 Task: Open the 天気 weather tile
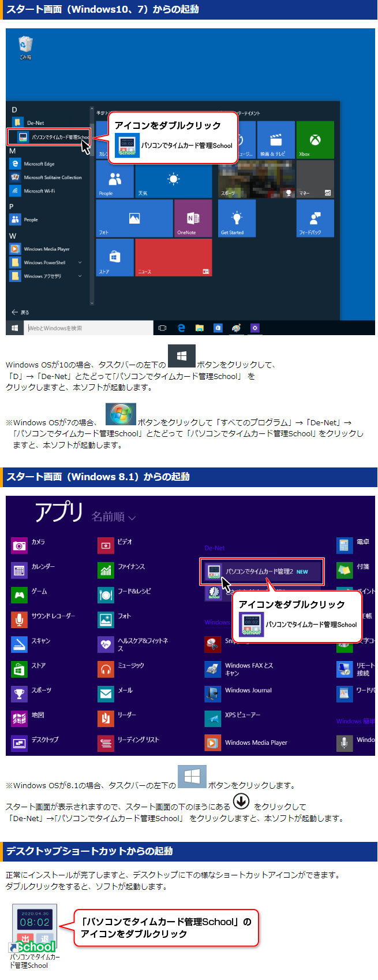pyautogui.click(x=173, y=180)
